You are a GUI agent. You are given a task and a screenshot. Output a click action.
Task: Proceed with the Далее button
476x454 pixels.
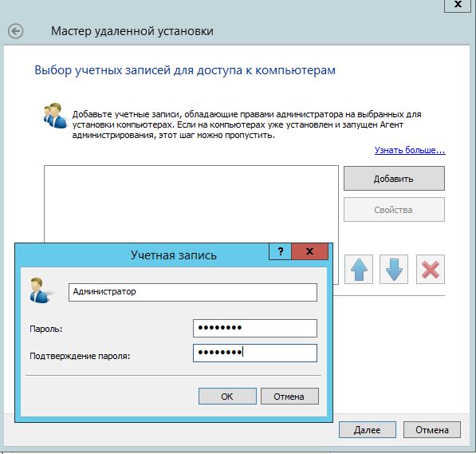coord(368,430)
